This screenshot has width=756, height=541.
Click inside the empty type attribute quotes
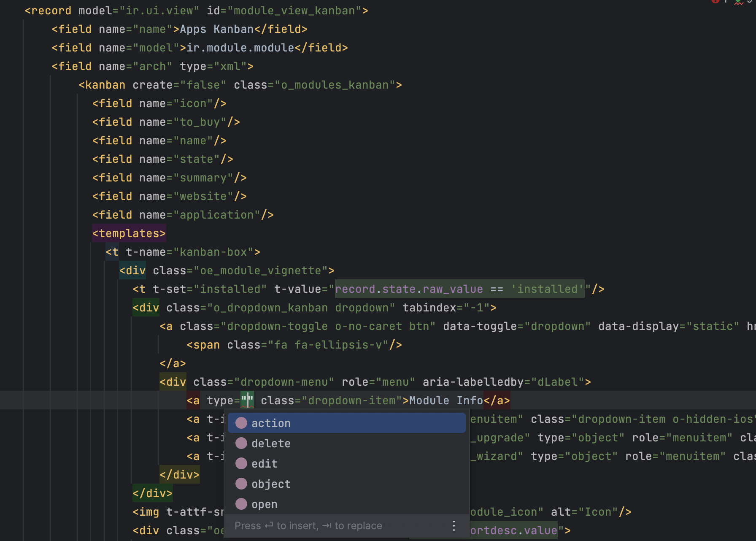pos(247,400)
